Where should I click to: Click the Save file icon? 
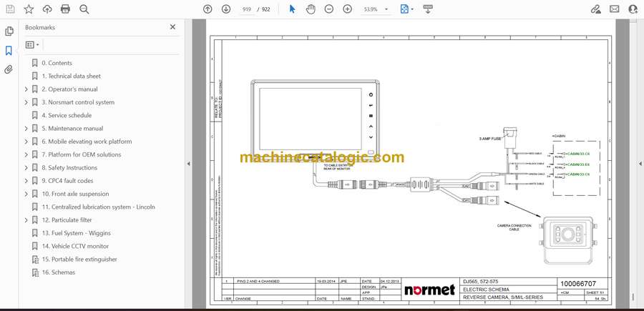pos(10,9)
